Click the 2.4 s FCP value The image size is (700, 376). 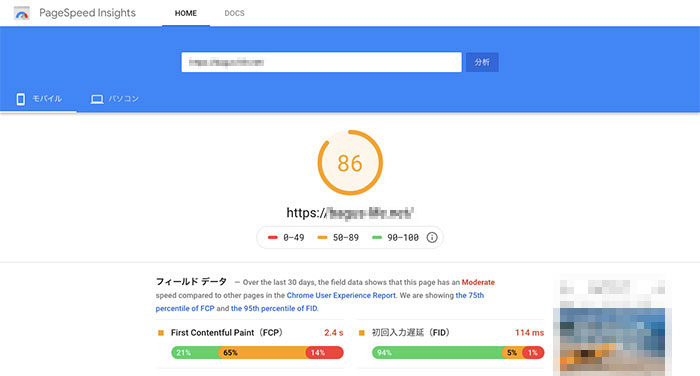coord(333,333)
